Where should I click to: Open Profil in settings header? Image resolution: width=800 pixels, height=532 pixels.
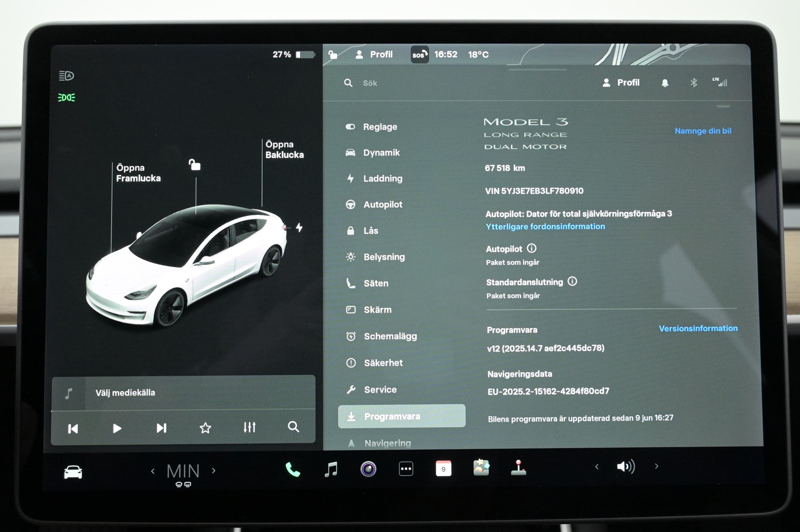(621, 83)
